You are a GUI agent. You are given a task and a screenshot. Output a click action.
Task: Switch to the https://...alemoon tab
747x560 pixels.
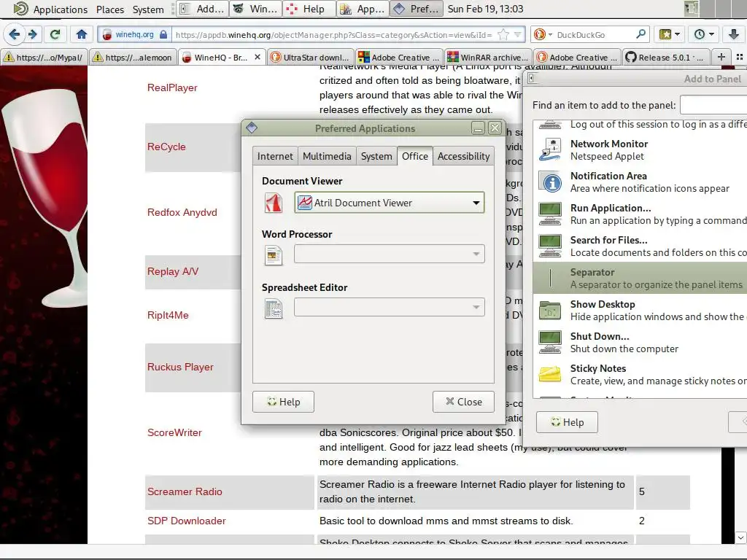[133, 57]
